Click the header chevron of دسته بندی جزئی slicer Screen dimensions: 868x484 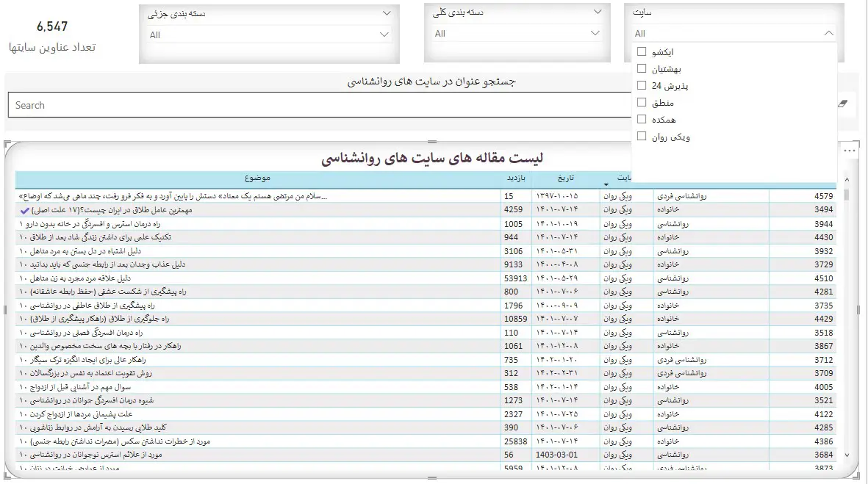(x=387, y=13)
